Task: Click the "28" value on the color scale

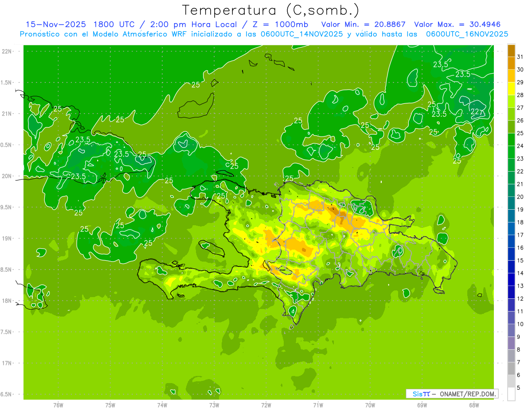Action: 520,95
